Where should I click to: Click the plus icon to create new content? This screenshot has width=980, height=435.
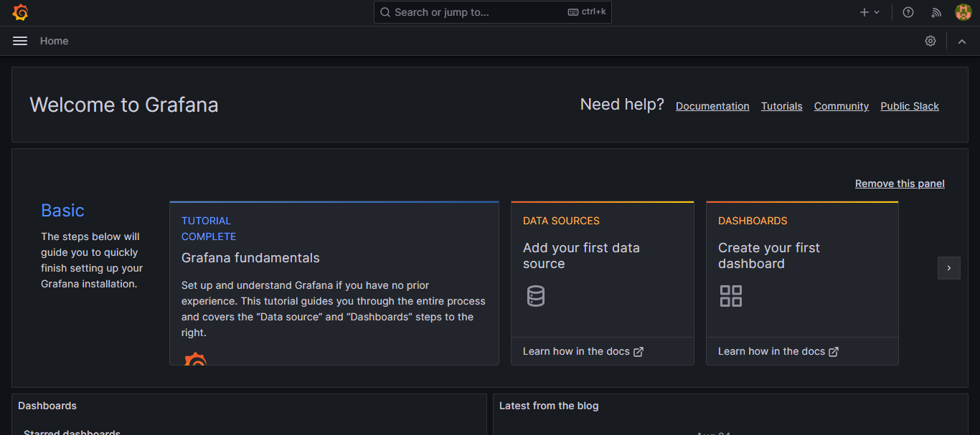point(864,11)
